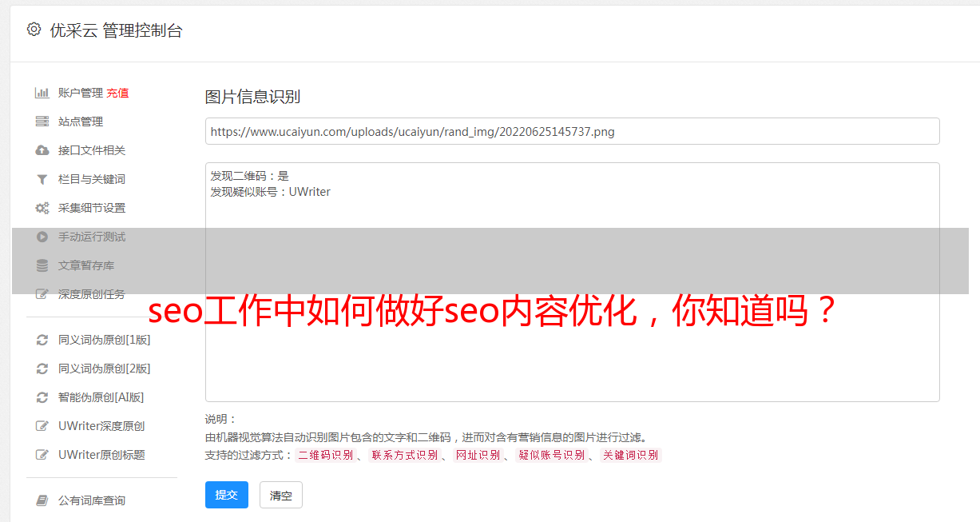Open 采集细节设置 menu item
Image resolution: width=980 pixels, height=522 pixels.
tap(92, 208)
